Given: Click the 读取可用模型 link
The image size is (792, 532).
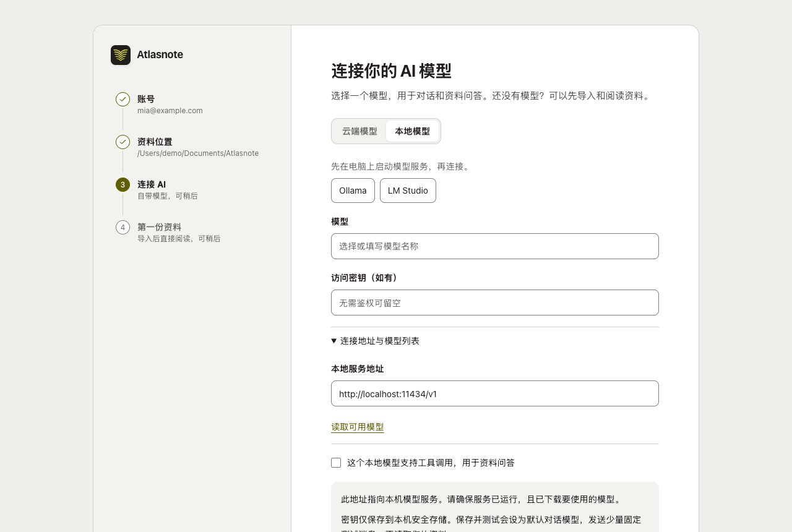Looking at the screenshot, I should (358, 427).
